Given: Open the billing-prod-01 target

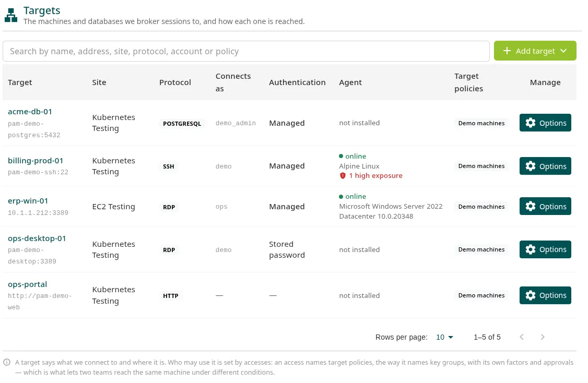Looking at the screenshot, I should coord(36,161).
